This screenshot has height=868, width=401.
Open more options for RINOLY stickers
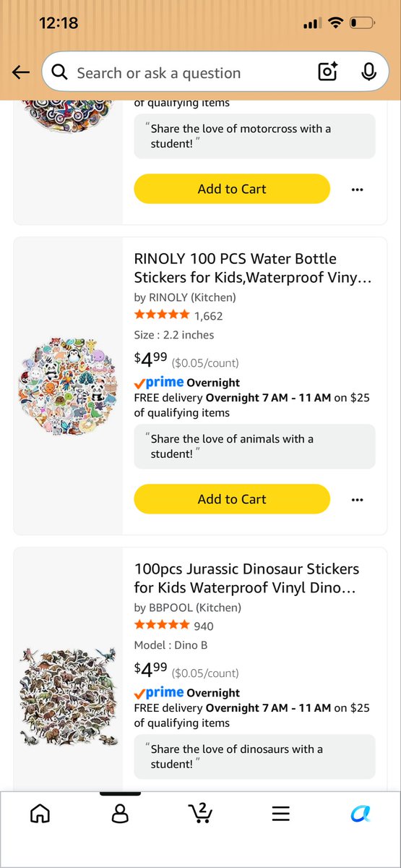tap(357, 500)
